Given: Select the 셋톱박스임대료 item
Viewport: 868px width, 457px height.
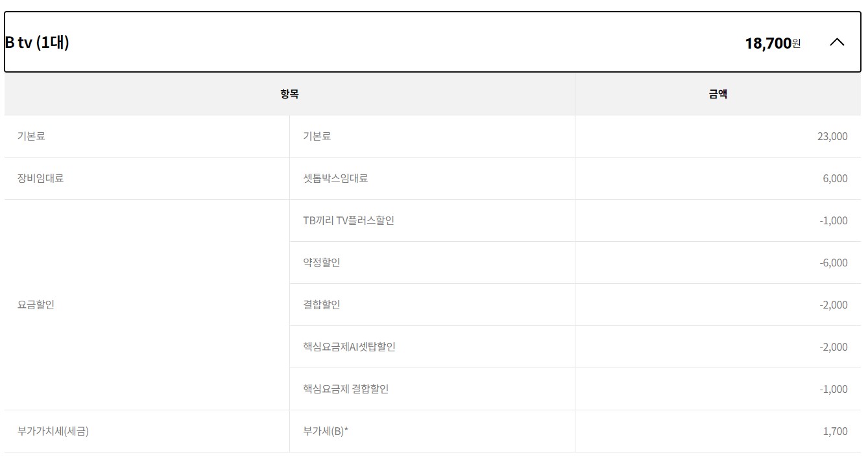Looking at the screenshot, I should click(335, 178).
